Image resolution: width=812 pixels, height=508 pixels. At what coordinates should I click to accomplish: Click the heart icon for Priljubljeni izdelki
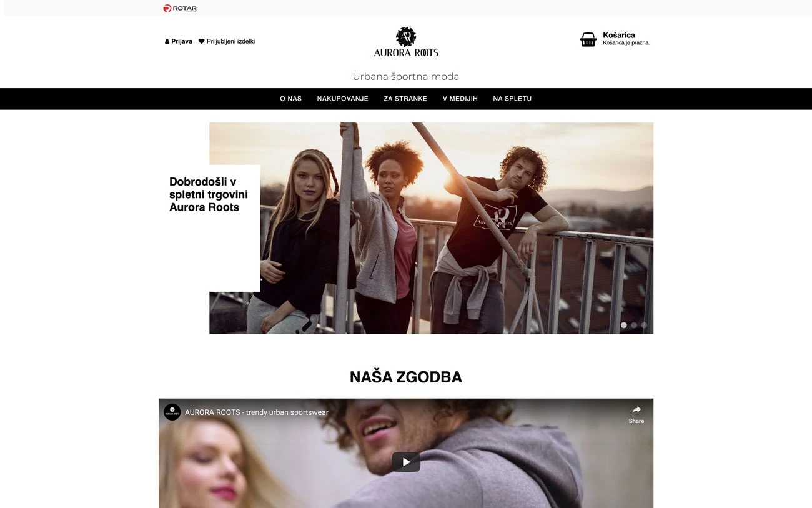(202, 41)
